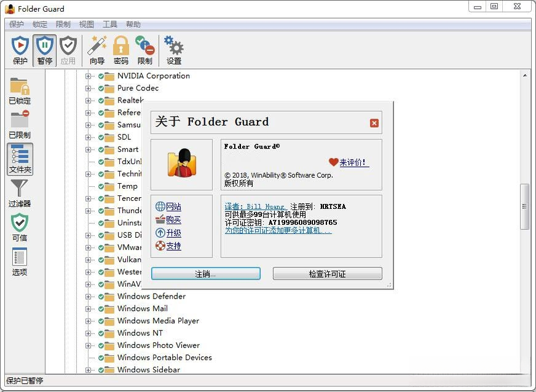Click the lifebuoy icon beside 支持

160,245
